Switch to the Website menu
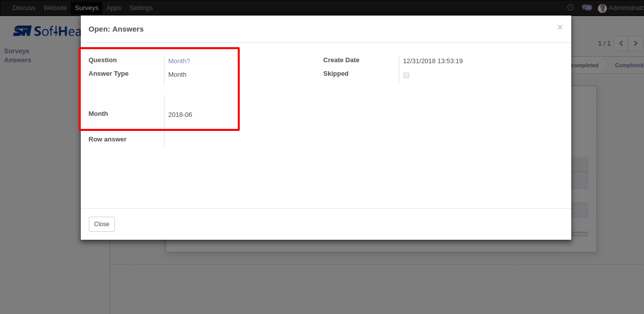The image size is (644, 314). pos(55,8)
